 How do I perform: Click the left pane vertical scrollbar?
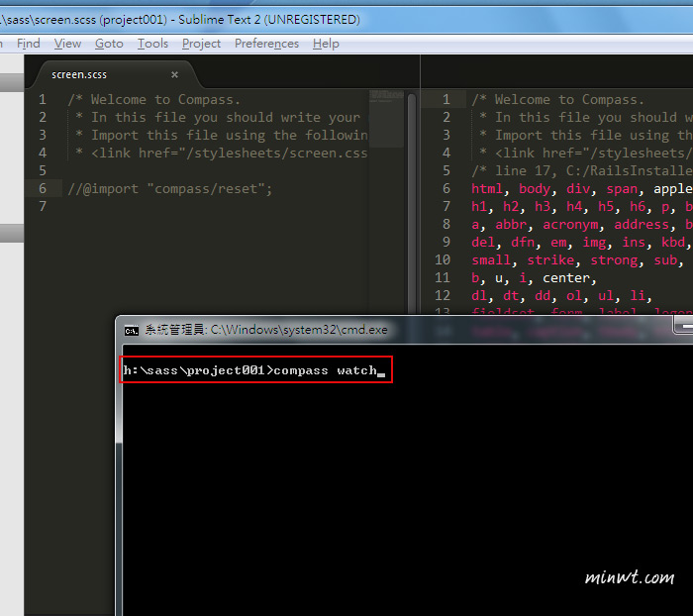coord(412,202)
